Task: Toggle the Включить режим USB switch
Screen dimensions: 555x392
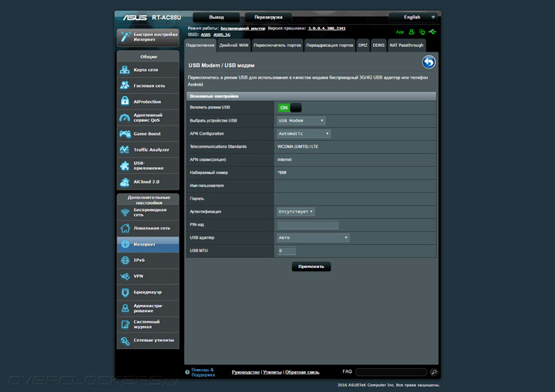Action: click(289, 108)
